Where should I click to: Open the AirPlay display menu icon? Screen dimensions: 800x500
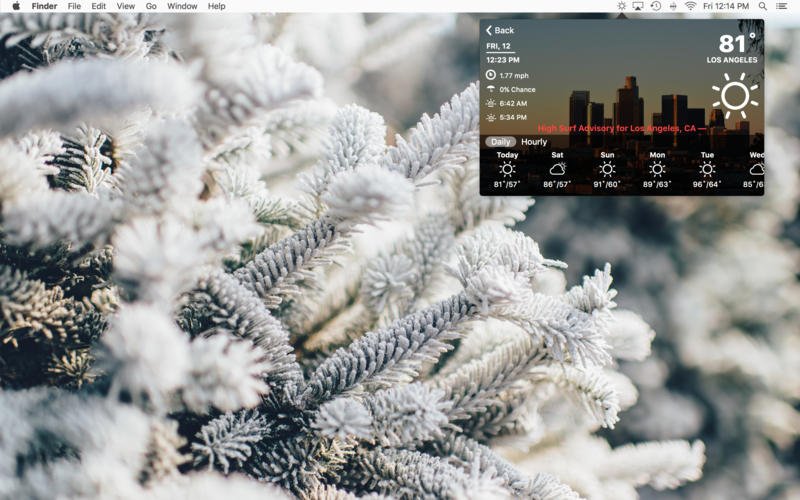point(638,6)
